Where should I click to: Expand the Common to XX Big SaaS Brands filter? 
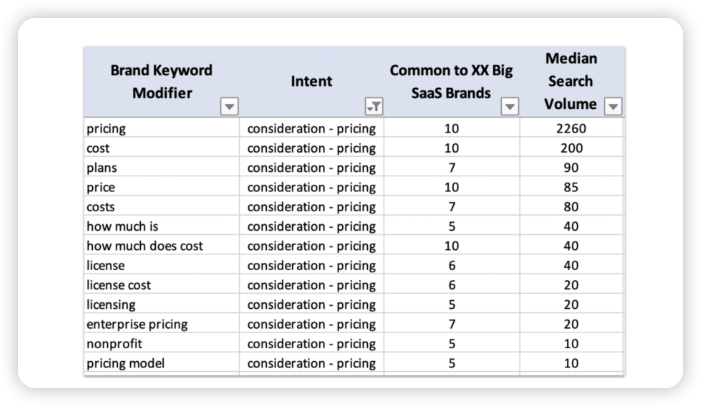510,107
